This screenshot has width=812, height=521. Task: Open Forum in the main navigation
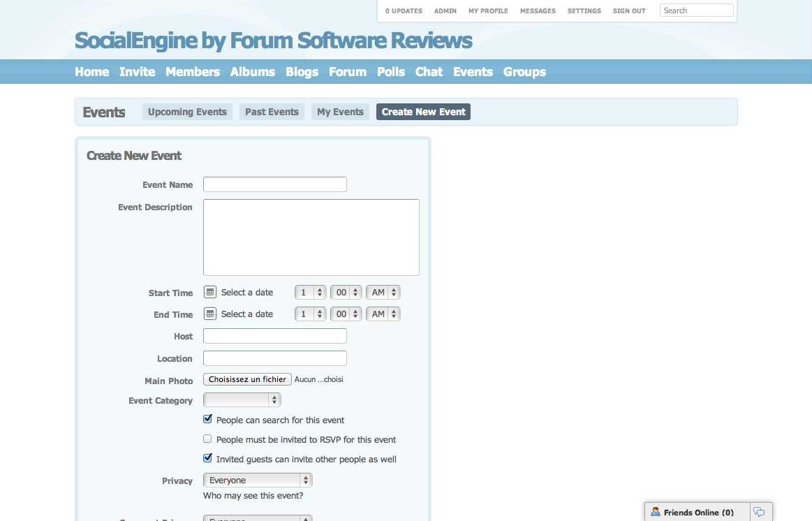tap(348, 72)
